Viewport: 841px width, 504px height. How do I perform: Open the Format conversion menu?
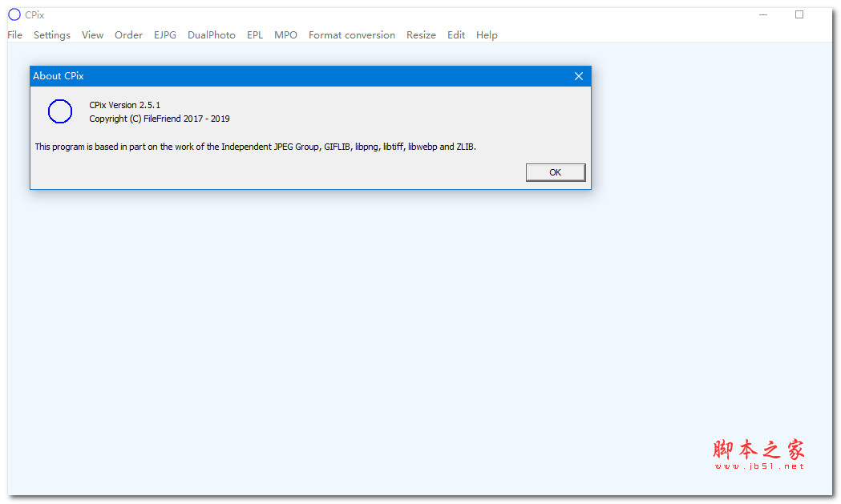pos(351,34)
